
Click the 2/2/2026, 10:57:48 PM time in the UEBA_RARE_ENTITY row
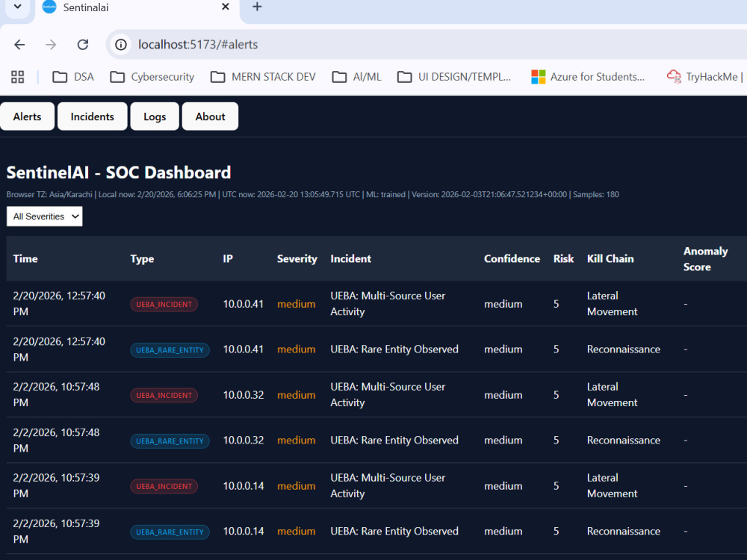[56, 440]
